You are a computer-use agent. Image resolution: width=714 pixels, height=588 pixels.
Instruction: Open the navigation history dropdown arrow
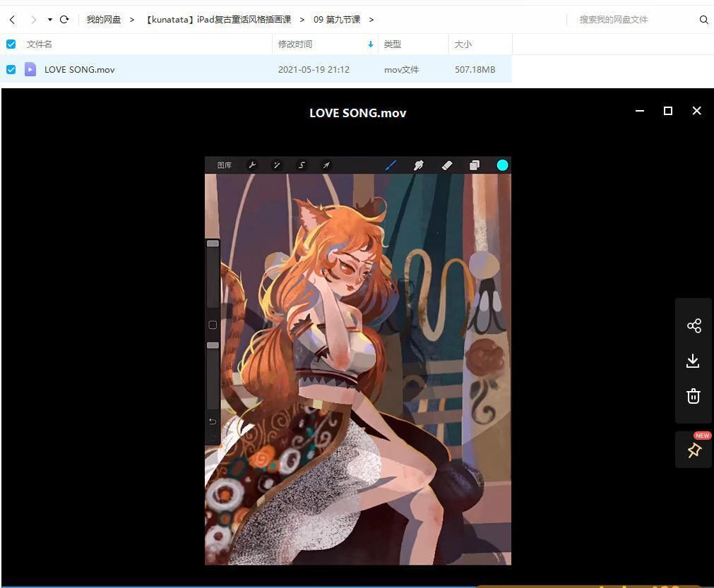coord(49,19)
